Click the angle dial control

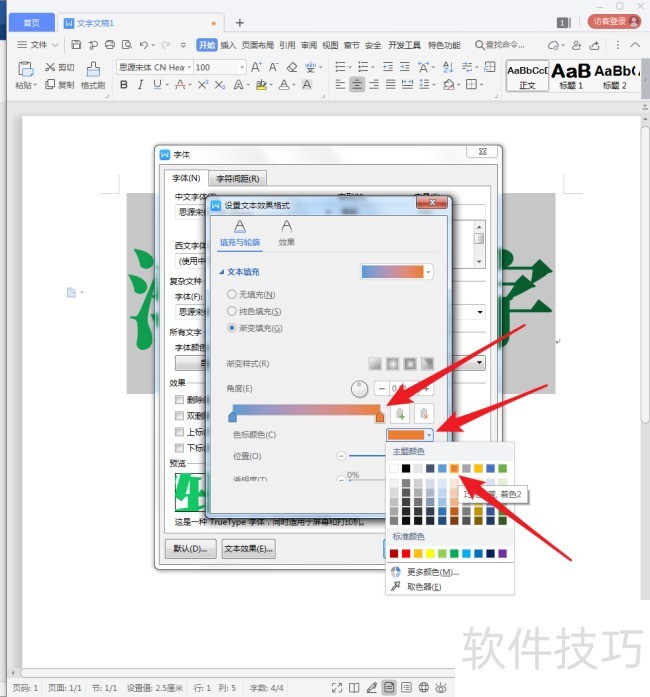point(359,389)
